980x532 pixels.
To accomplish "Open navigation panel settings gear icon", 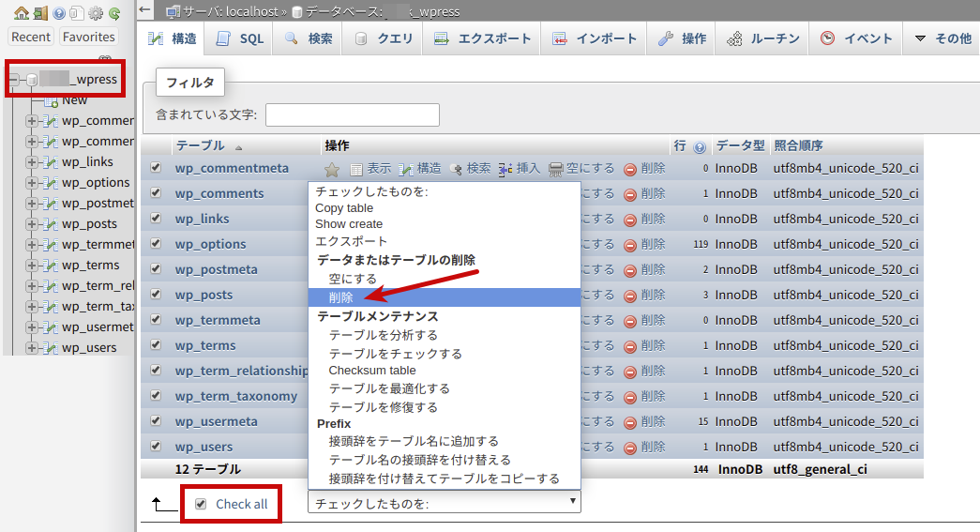I will [x=96, y=12].
